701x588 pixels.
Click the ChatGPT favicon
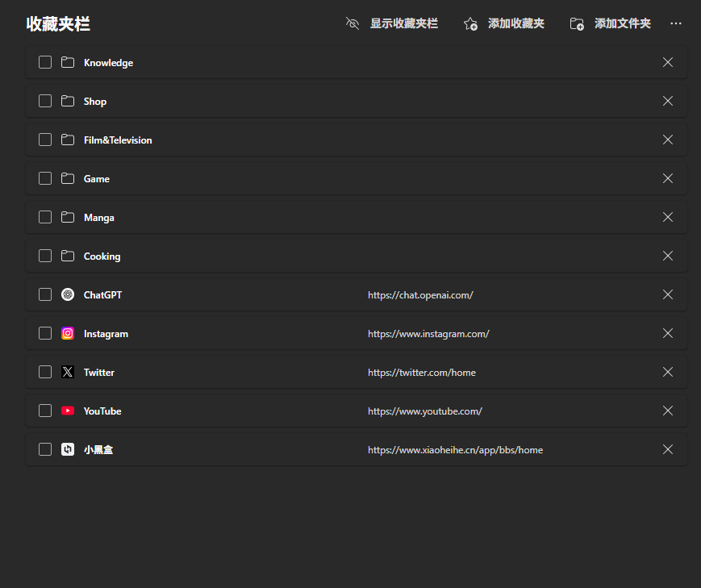68,294
